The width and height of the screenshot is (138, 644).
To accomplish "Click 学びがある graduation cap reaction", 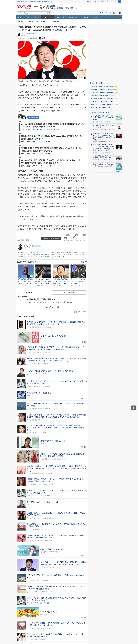I will point(66,238).
